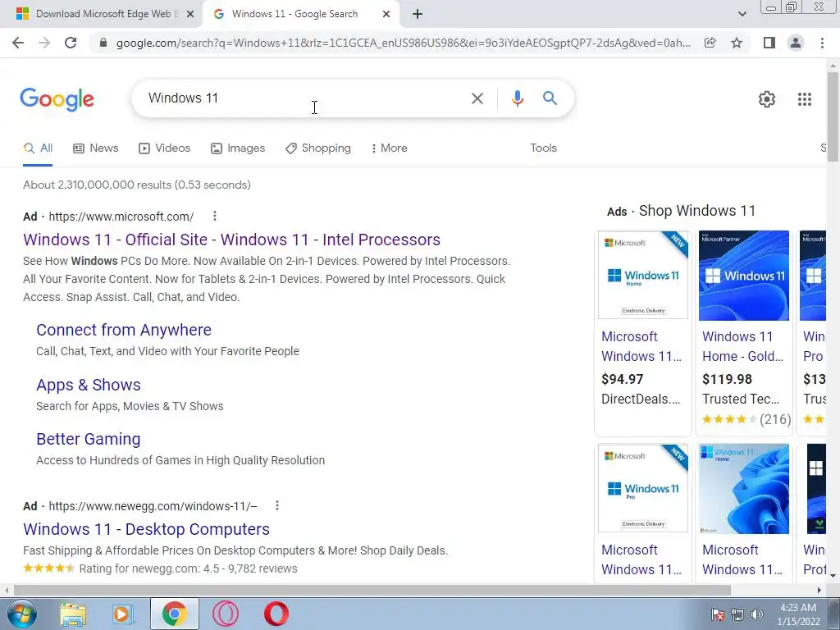Viewport: 840px width, 630px height.
Task: Click the URL address bar
Action: point(403,43)
